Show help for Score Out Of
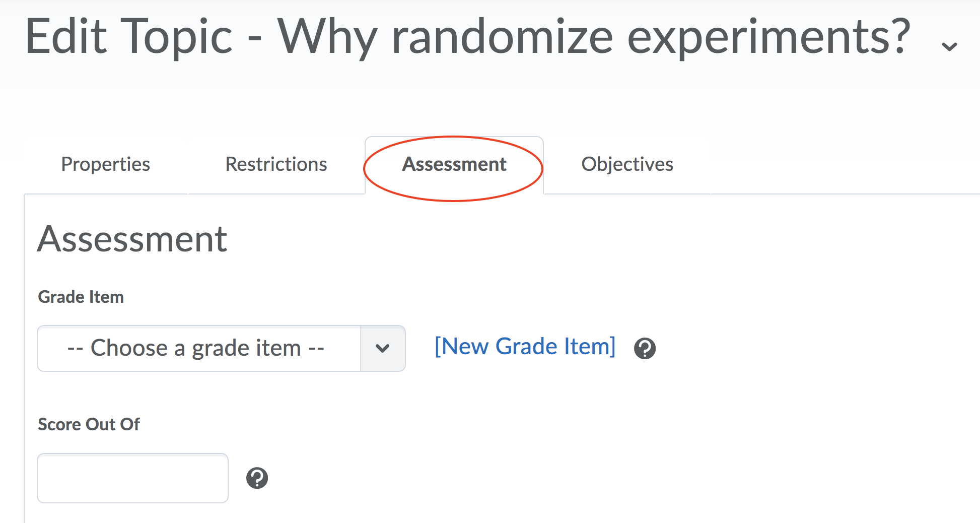Screen dimensions: 980x523 pyautogui.click(x=257, y=478)
